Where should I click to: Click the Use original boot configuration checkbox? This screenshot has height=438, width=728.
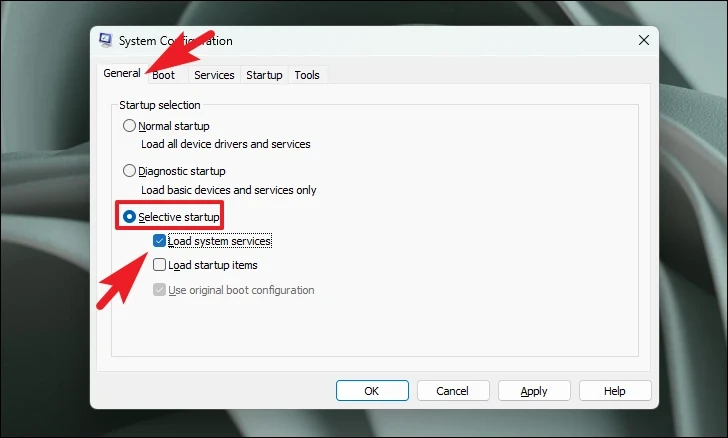coord(159,290)
